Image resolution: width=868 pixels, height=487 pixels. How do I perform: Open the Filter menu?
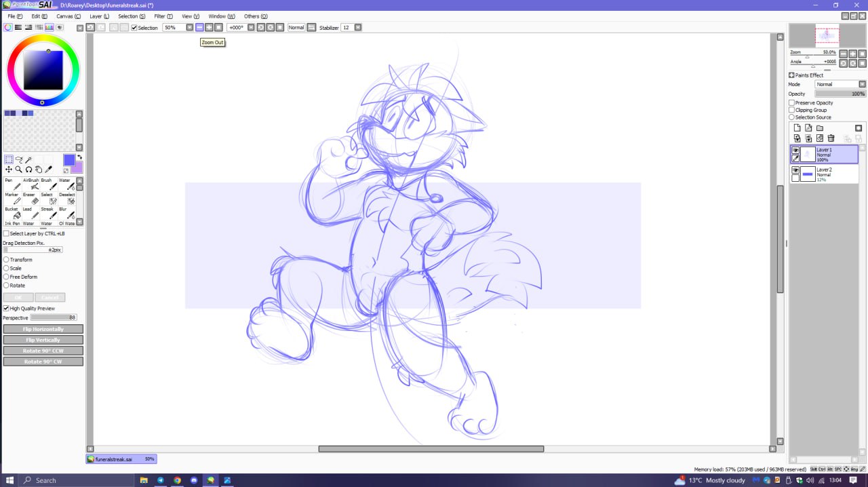click(163, 16)
